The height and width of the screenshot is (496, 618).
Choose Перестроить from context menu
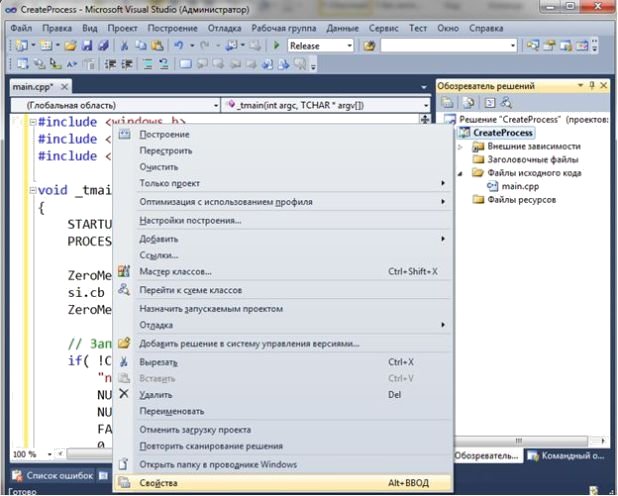point(283,151)
